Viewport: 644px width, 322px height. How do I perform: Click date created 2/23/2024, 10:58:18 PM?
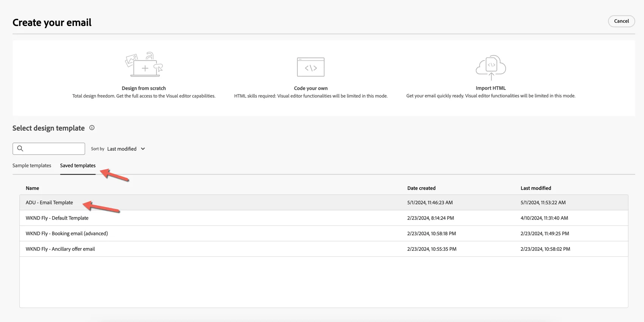point(432,234)
